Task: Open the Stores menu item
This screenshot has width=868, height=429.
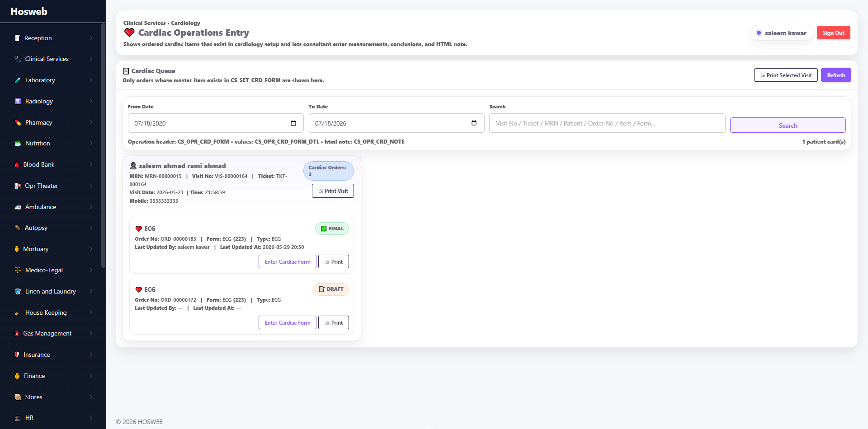Action: pos(53,397)
